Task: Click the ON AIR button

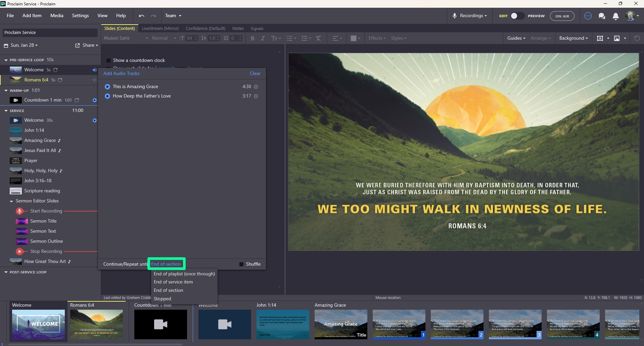Action: 562,16
